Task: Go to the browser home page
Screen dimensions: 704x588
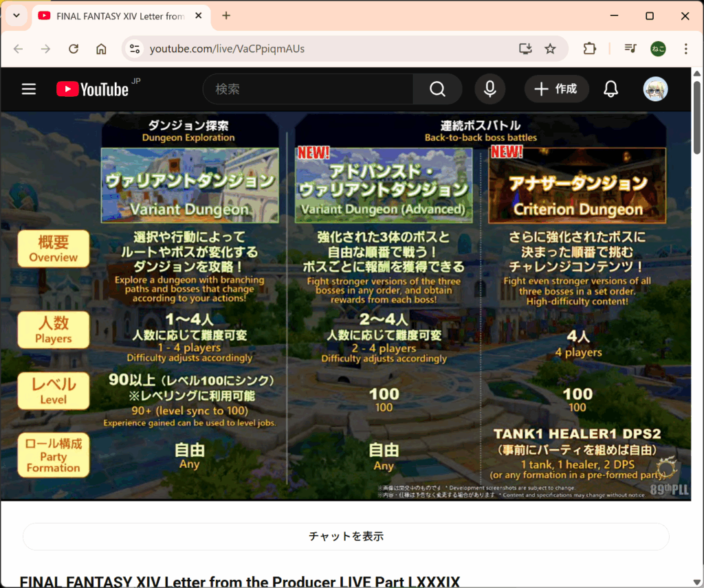Action: 101,49
